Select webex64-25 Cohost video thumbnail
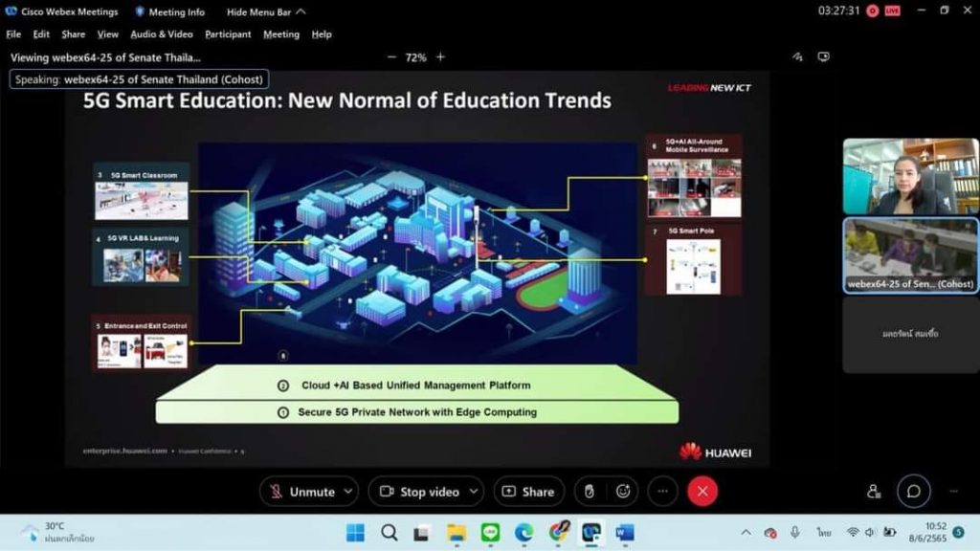 [x=911, y=254]
